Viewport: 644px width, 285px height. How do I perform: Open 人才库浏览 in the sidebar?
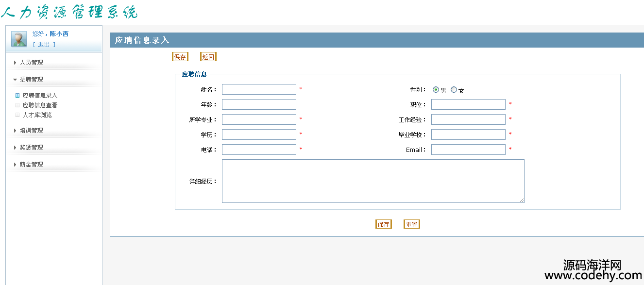(x=37, y=115)
